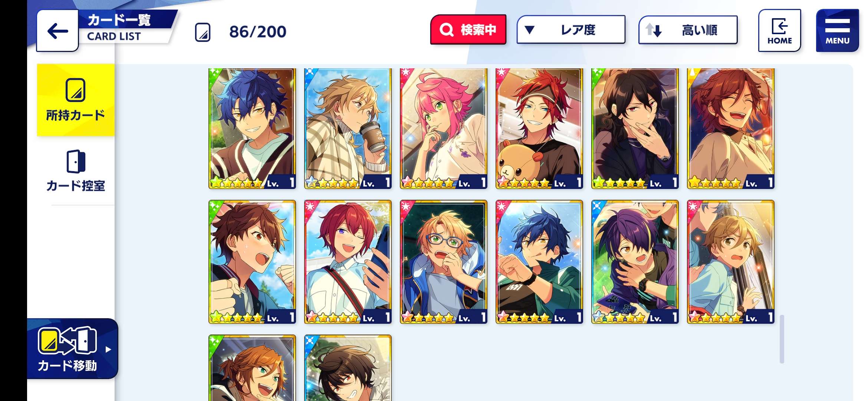Select the orange-haired glasses character card
This screenshot has height=401, width=868.
(x=443, y=262)
